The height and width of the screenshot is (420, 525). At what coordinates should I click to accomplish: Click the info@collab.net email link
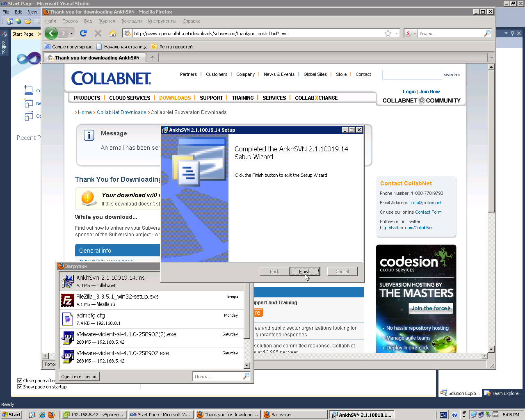(x=426, y=203)
